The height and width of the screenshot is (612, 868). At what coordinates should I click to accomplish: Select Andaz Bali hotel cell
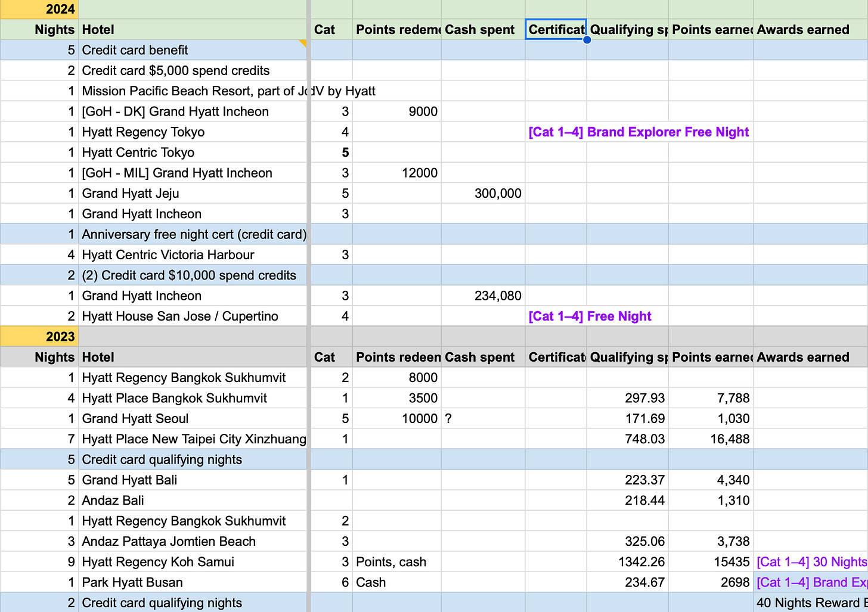[193, 500]
